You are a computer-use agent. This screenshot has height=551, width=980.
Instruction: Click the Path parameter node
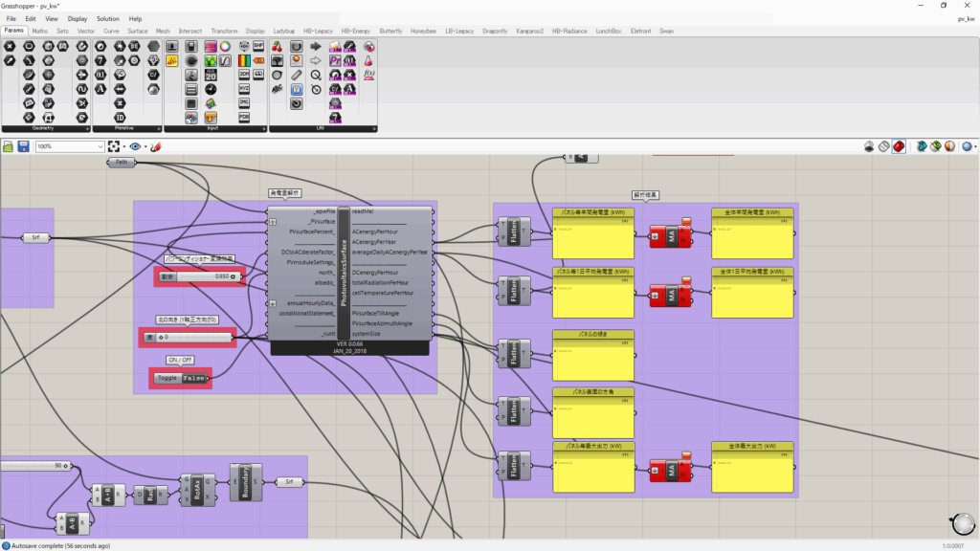click(x=121, y=163)
